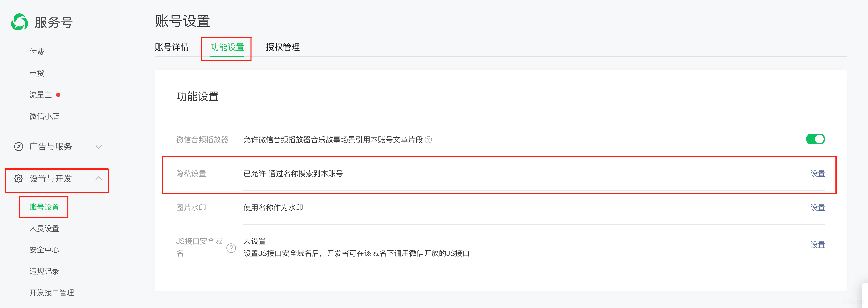The height and width of the screenshot is (308, 868).
Task: Select 微信小店 in the sidebar
Action: pyautogui.click(x=44, y=116)
